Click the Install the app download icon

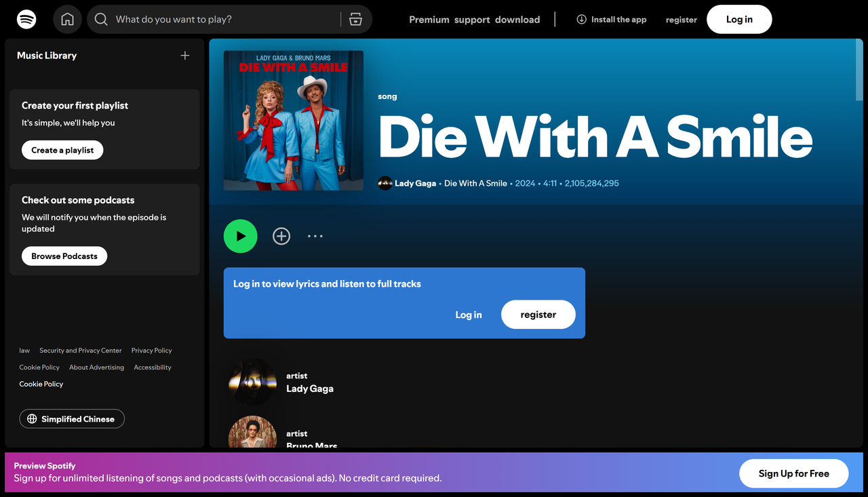point(582,20)
